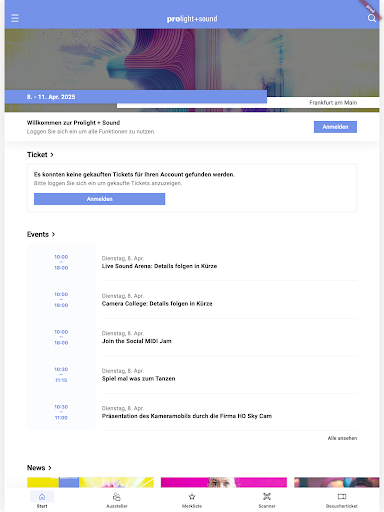
Task: Open the pink news thumbnail
Action: coord(224,482)
